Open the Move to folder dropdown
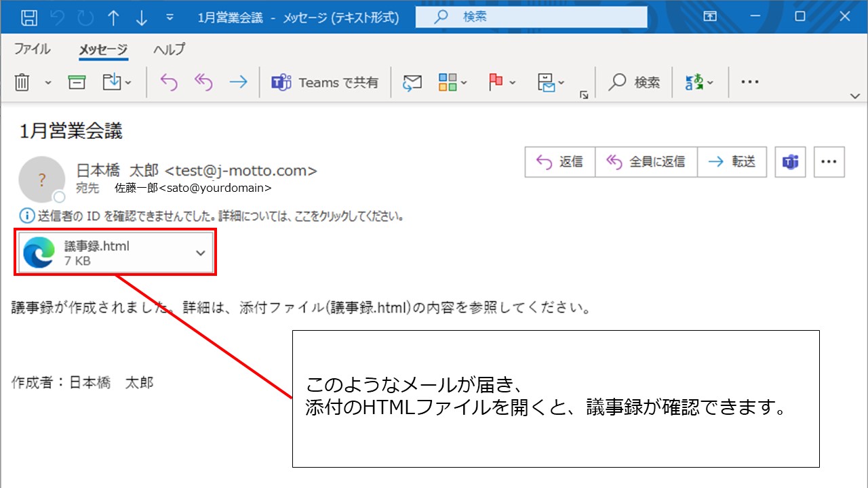This screenshot has width=868, height=488. [117, 83]
